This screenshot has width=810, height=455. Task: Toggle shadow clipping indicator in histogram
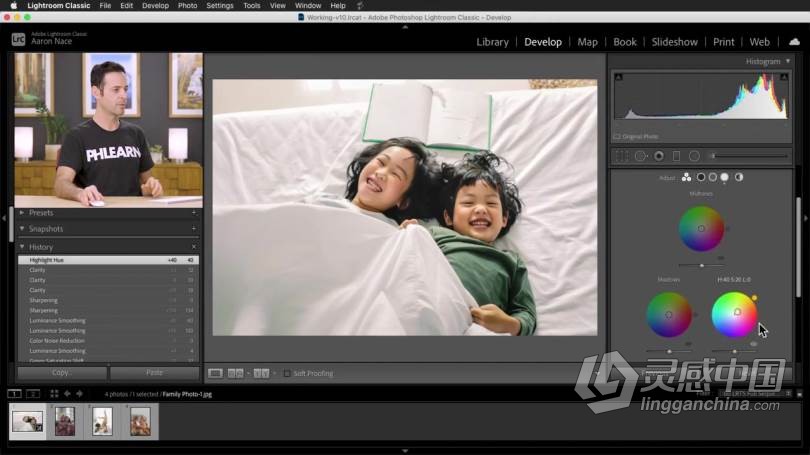(618, 77)
